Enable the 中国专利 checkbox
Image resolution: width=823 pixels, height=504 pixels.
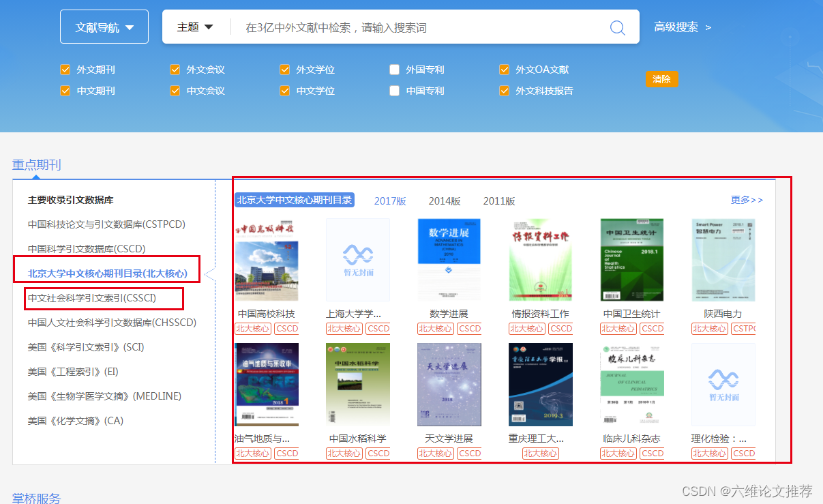(x=395, y=91)
